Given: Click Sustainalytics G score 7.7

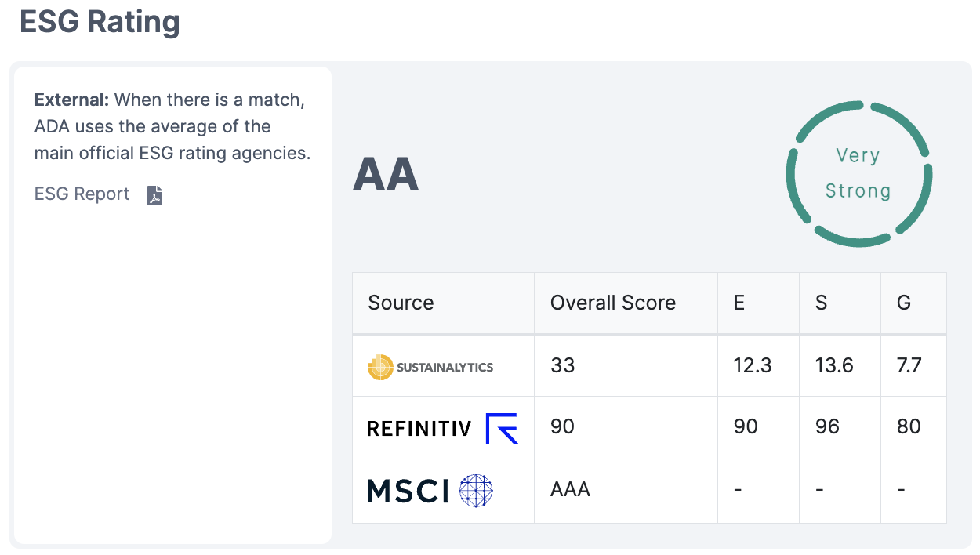Looking at the screenshot, I should pyautogui.click(x=909, y=365).
